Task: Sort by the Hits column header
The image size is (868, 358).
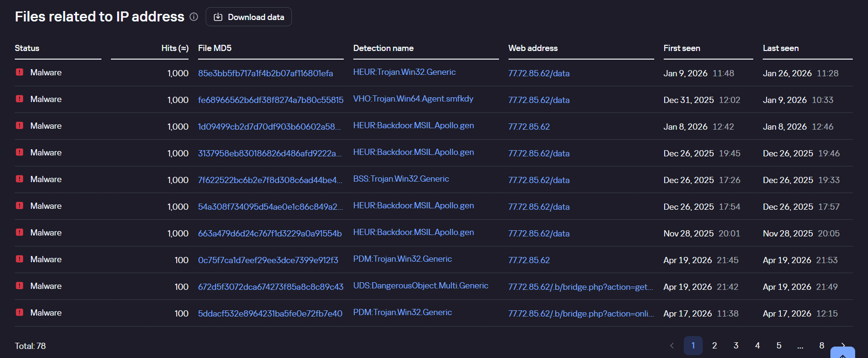Action: pyautogui.click(x=175, y=48)
